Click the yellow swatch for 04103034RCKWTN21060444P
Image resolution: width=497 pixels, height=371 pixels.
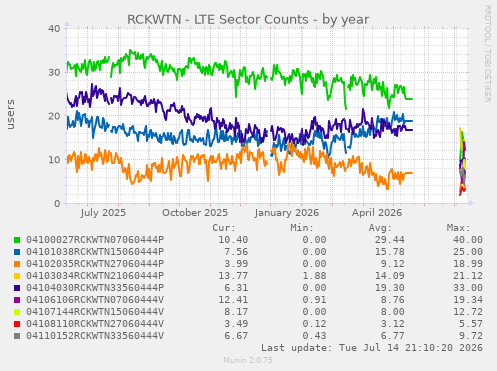[x=17, y=276]
